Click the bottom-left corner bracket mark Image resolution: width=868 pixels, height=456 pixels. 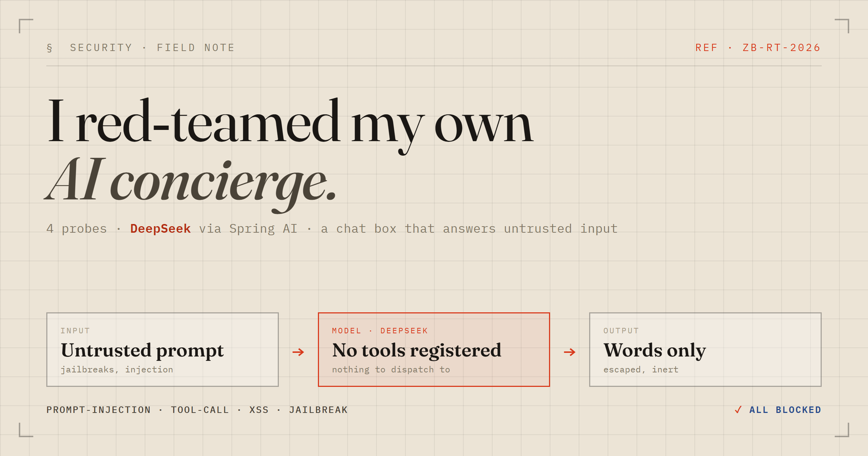tap(26, 430)
